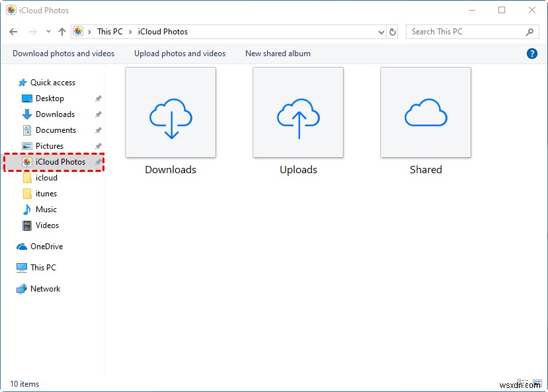Switch to details view in the status bar
Screen dimensions: 548x392
pyautogui.click(x=522, y=382)
